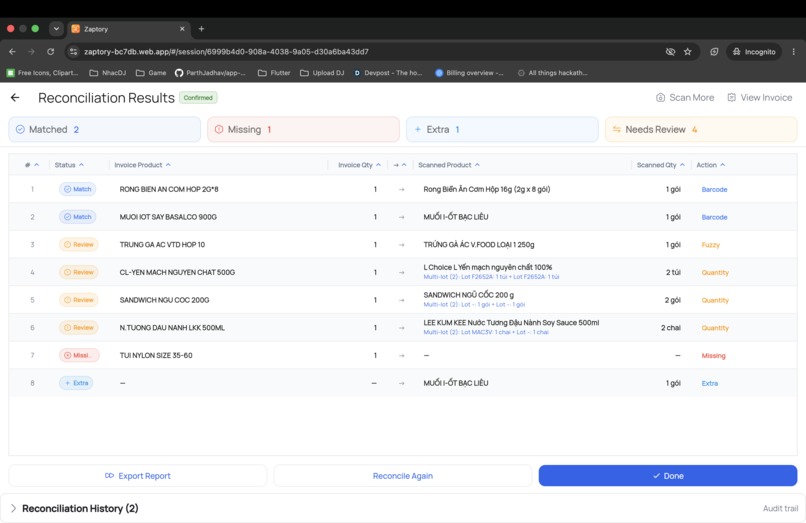Sort by the arrow column header
The height and width of the screenshot is (523, 806).
point(400,165)
